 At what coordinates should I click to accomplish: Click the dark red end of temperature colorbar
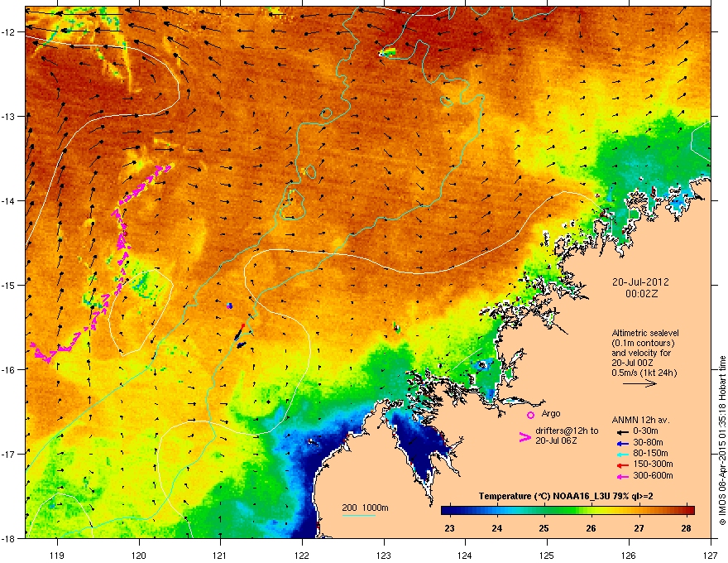pyautogui.click(x=689, y=511)
